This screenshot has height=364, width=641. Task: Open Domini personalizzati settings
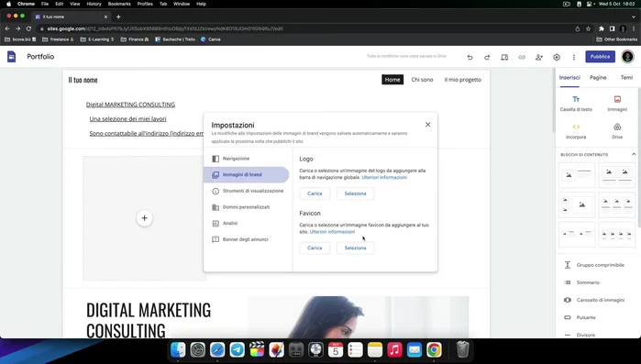[x=247, y=207]
